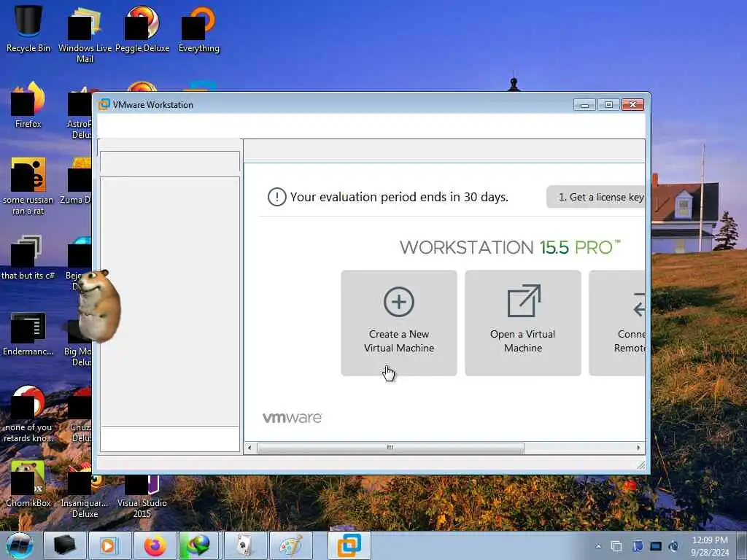Select the Firefox desktop icon
The height and width of the screenshot is (560, 747).
[x=28, y=105]
